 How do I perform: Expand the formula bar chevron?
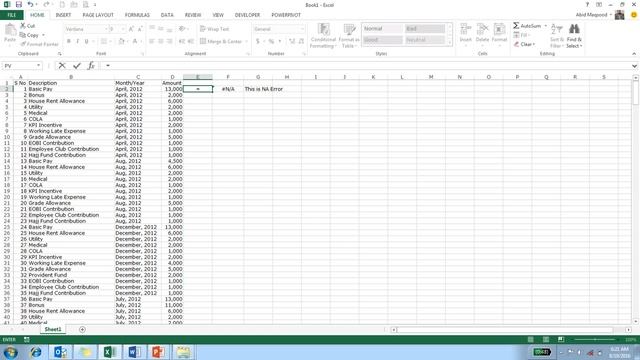(634, 66)
